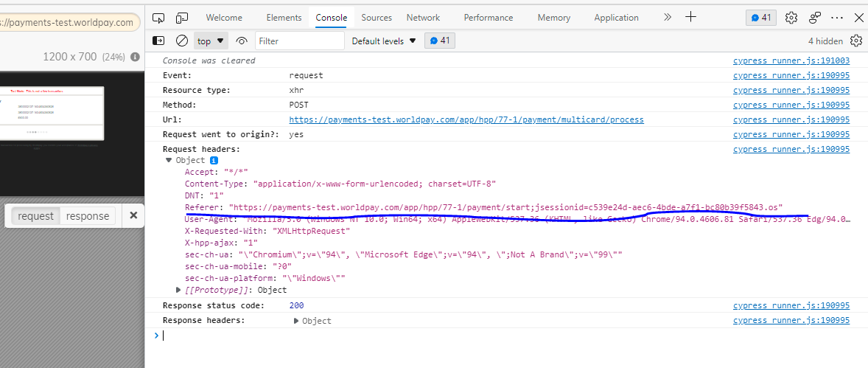868x368 pixels.
Task: Open more tabs chevron in DevTools
Action: click(x=667, y=17)
